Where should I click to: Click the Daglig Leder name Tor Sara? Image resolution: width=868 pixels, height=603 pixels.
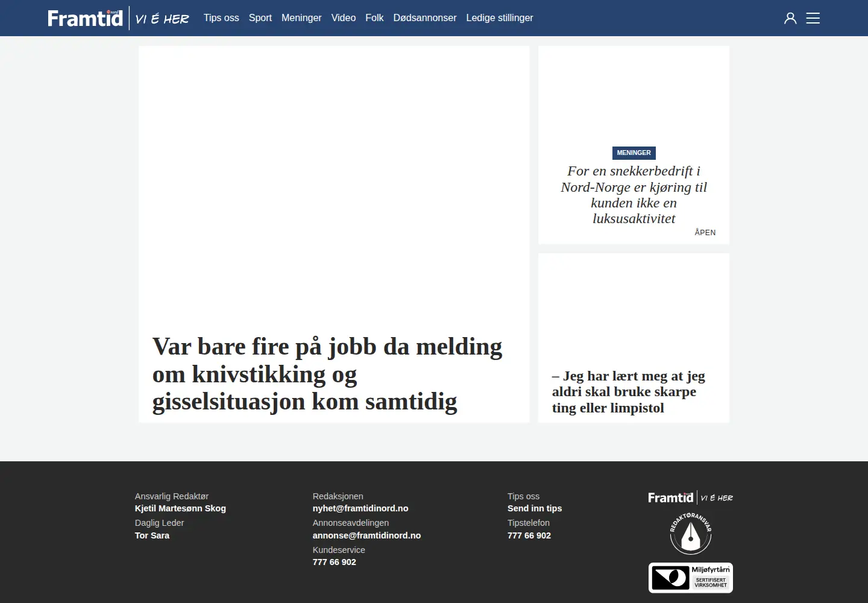pyautogui.click(x=152, y=535)
